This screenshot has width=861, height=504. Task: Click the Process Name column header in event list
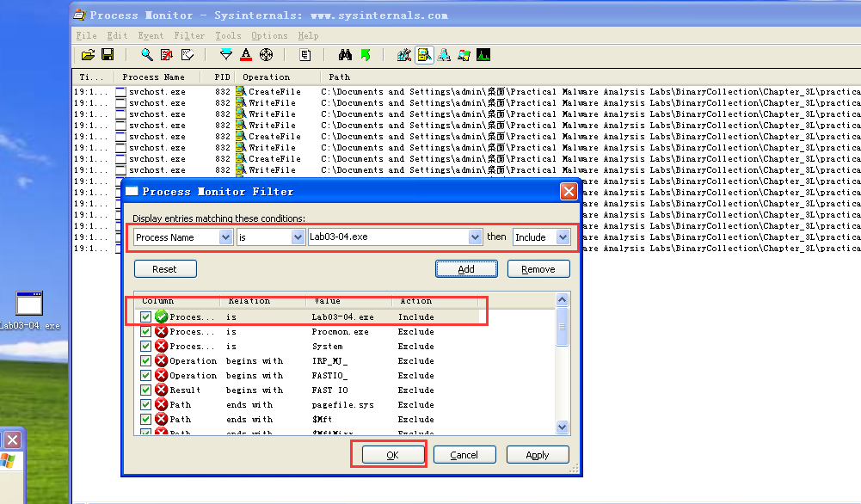point(157,77)
